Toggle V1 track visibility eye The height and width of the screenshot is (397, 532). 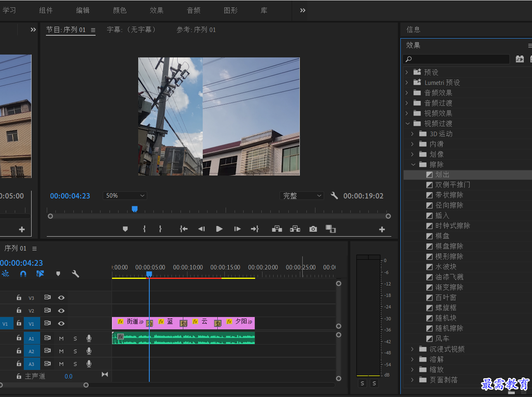click(x=61, y=324)
